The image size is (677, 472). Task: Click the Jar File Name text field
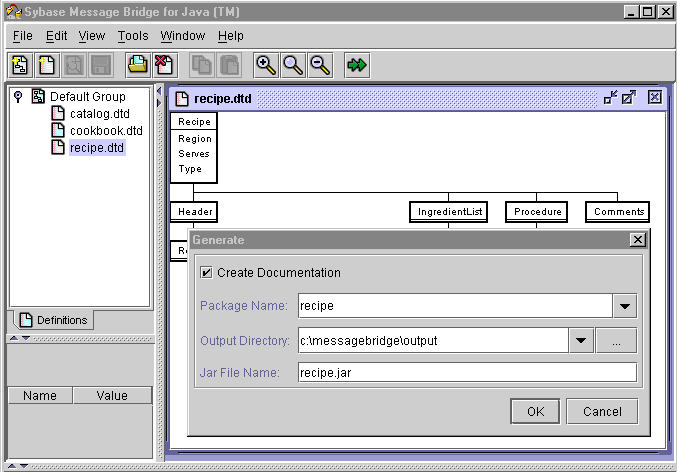click(x=467, y=373)
